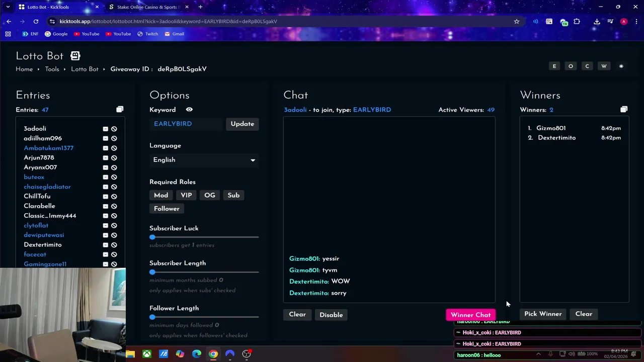This screenshot has width=644, height=362.
Task: Open the Google bookmark
Action: (56, 34)
